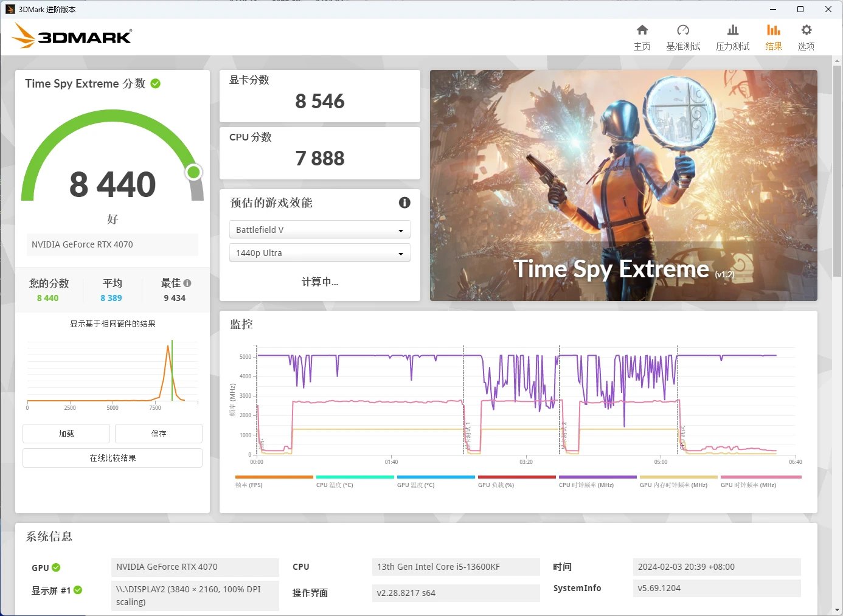
Task: Open the 基准测试 benchmark gauge icon
Action: pos(683,30)
